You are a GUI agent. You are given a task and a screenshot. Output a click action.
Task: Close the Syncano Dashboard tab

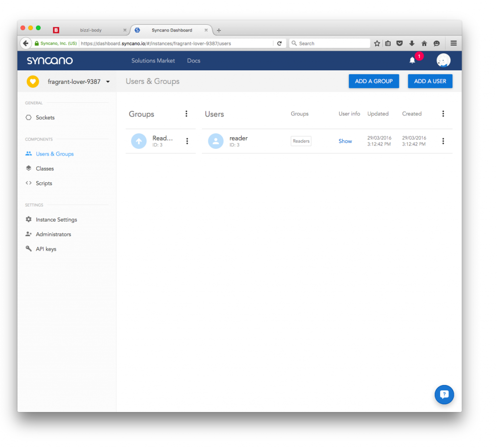[x=206, y=30]
